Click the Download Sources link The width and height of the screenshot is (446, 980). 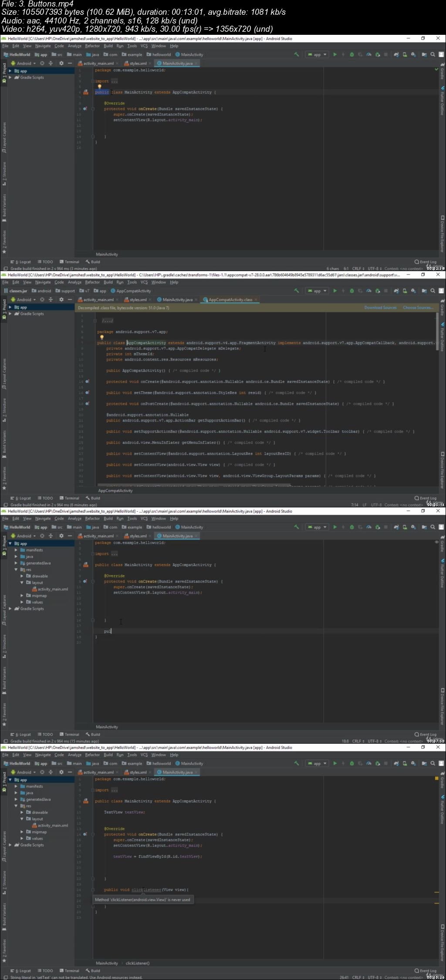click(x=380, y=308)
